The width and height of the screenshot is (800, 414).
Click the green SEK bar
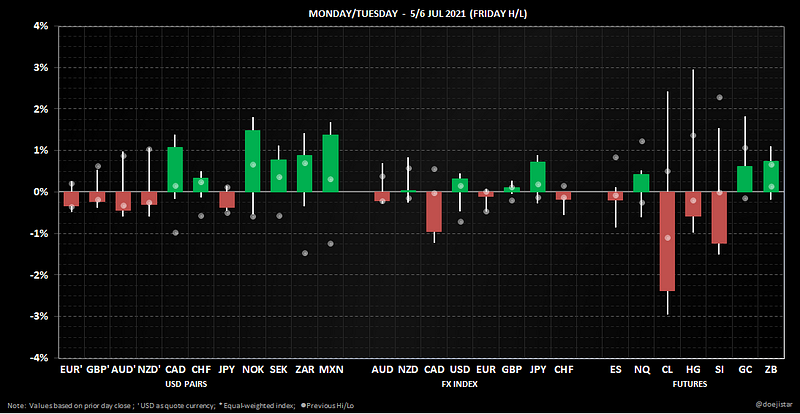click(279, 176)
